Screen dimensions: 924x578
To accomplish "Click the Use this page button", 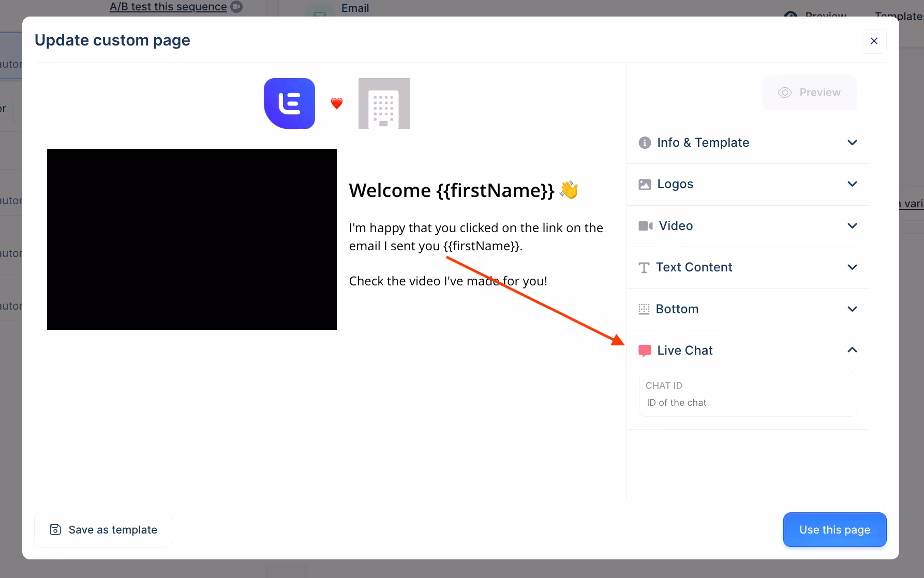I will [x=834, y=529].
